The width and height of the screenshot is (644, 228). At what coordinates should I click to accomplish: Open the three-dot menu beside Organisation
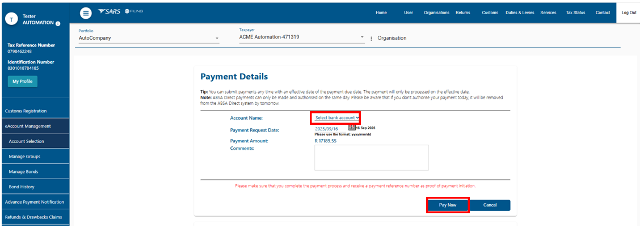(x=371, y=39)
